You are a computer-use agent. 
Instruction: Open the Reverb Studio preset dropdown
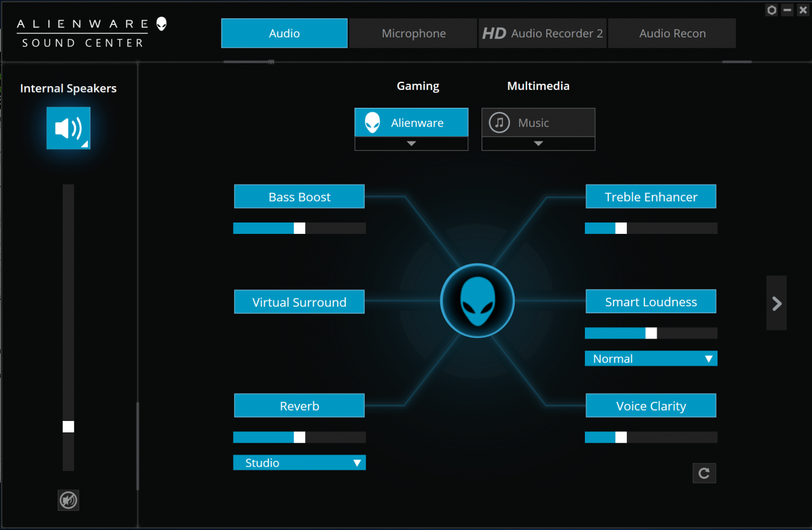299,463
